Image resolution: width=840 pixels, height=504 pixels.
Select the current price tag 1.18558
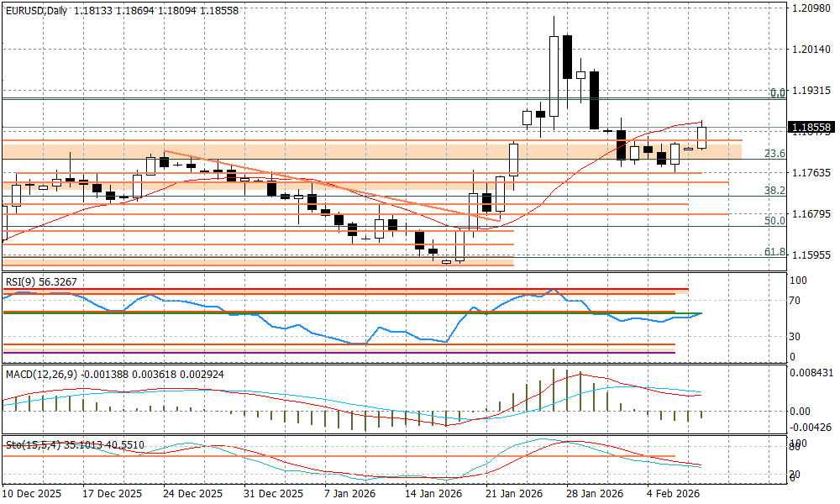(x=811, y=128)
